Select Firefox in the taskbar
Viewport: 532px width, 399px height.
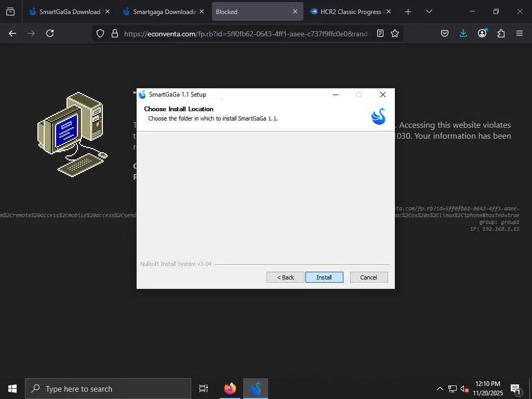[x=230, y=389]
